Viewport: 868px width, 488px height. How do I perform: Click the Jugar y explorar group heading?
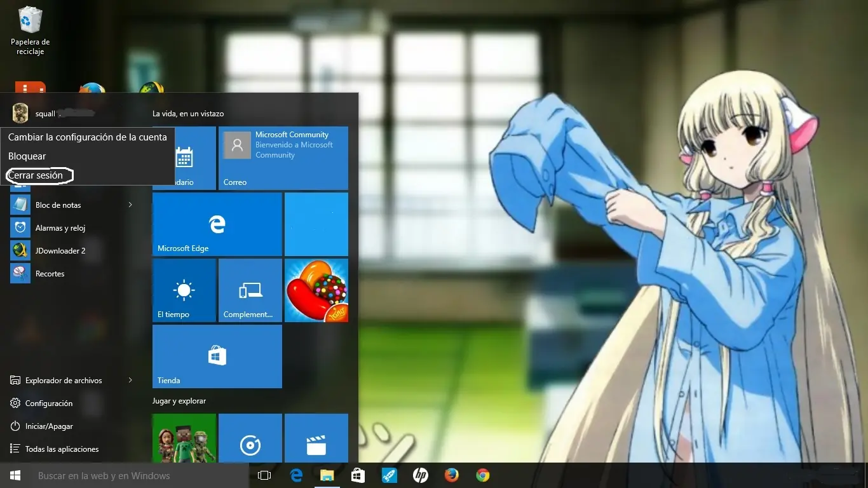(x=179, y=401)
